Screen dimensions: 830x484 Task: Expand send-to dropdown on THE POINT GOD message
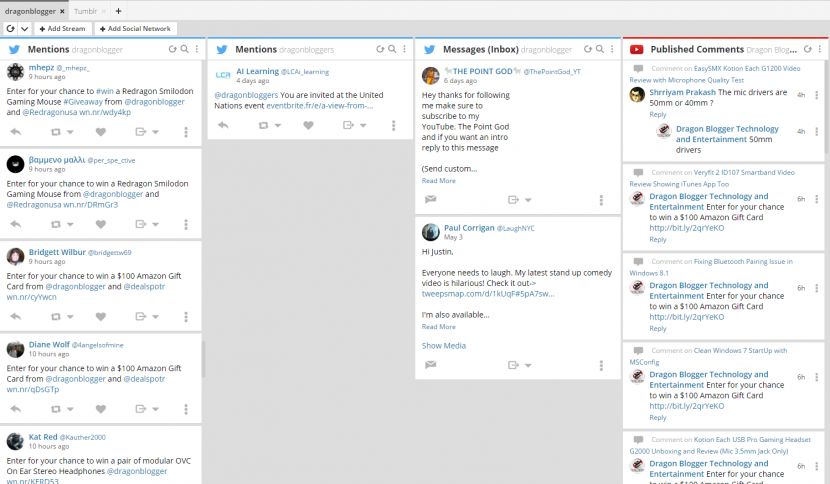(x=528, y=200)
